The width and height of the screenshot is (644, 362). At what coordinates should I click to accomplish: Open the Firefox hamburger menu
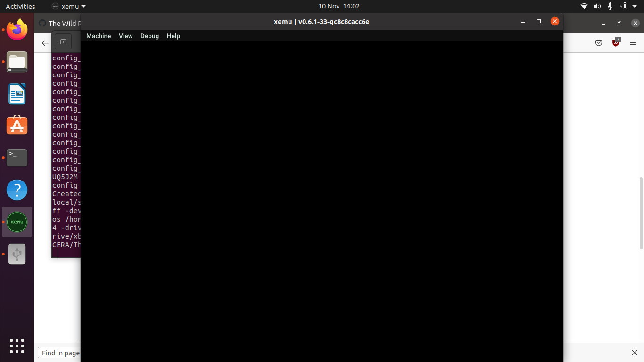(633, 42)
